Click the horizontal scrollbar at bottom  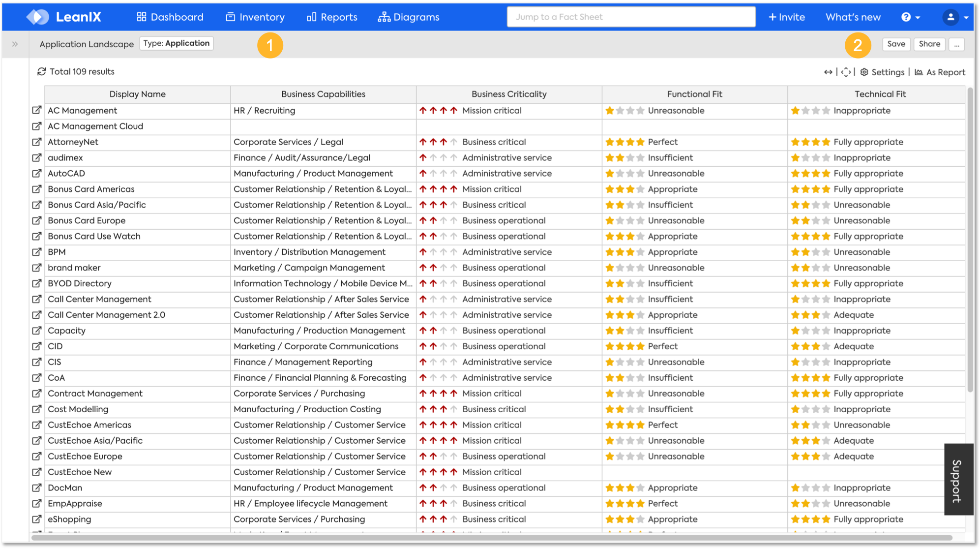click(492, 538)
